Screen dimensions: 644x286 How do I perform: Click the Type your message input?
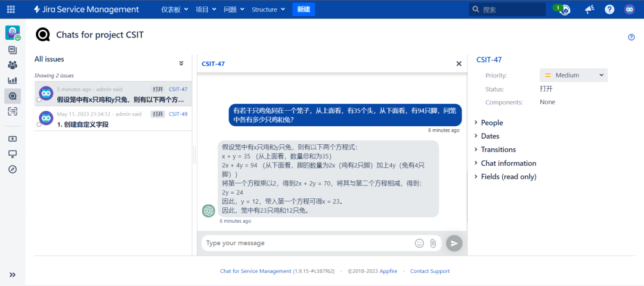click(308, 243)
